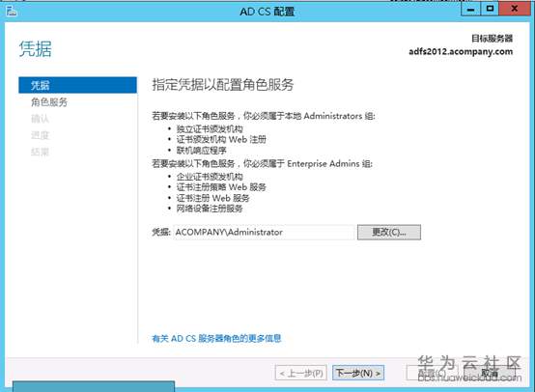Click the 更改(C)... button
Image resolution: width=535 pixels, height=392 pixels.
click(x=389, y=232)
